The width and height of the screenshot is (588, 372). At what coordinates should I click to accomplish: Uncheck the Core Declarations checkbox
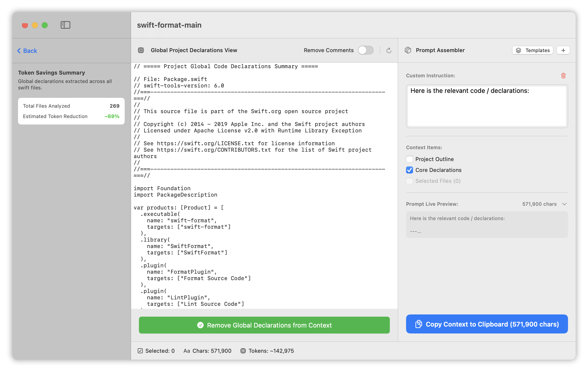point(410,170)
